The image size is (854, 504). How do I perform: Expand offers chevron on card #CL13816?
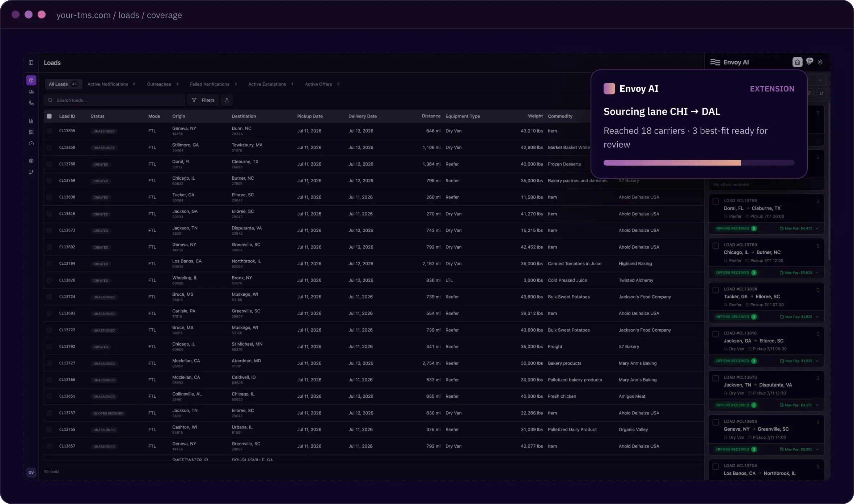click(x=817, y=361)
